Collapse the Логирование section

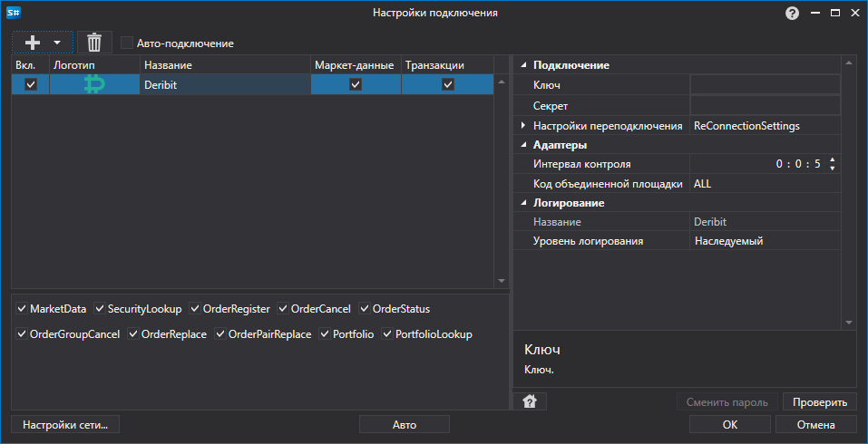523,203
